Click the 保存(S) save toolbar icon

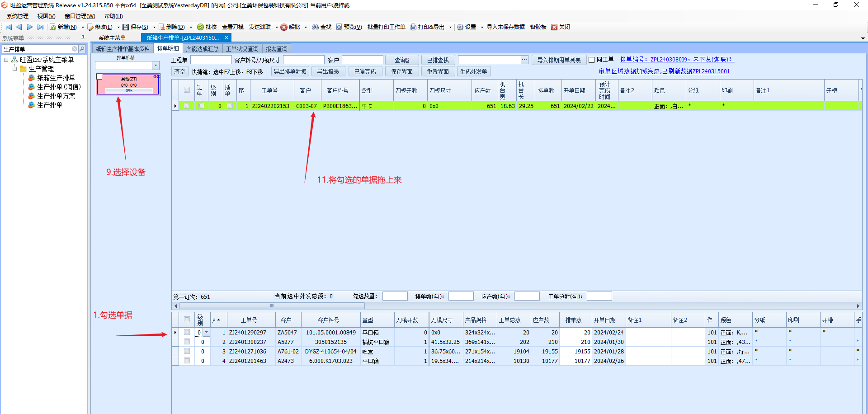coord(126,27)
